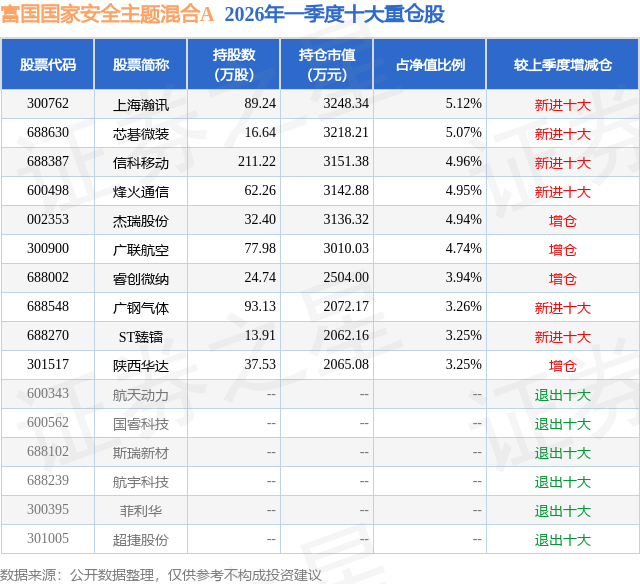Click stock name 上海瀚讯

(141, 105)
